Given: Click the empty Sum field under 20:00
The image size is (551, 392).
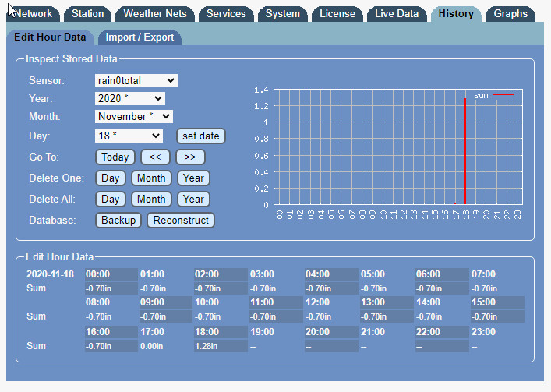Looking at the screenshot, I should coord(331,346).
